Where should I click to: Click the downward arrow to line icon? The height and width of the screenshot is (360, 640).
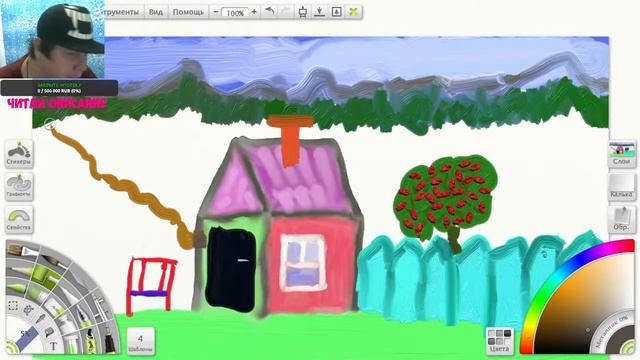[x=320, y=12]
